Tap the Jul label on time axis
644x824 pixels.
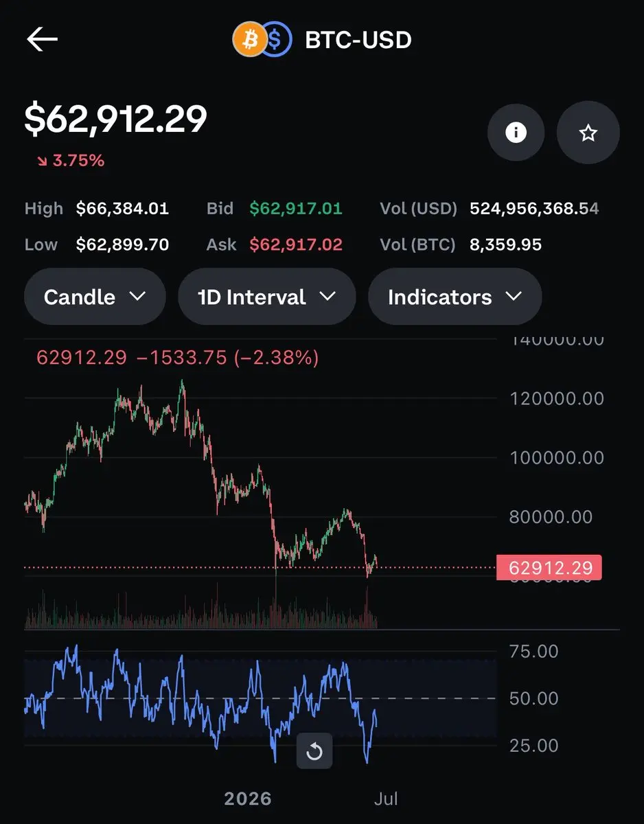(x=386, y=799)
